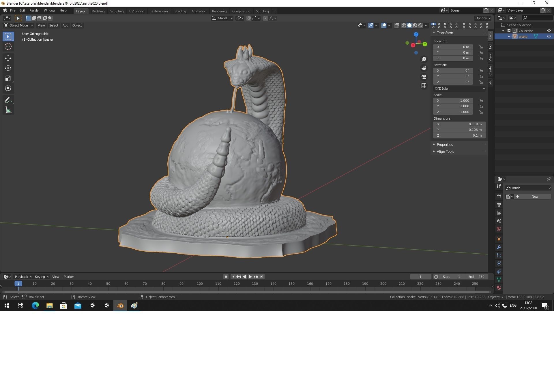The width and height of the screenshot is (554, 392).
Task: Open the Output properties tab icon
Action: point(499,205)
